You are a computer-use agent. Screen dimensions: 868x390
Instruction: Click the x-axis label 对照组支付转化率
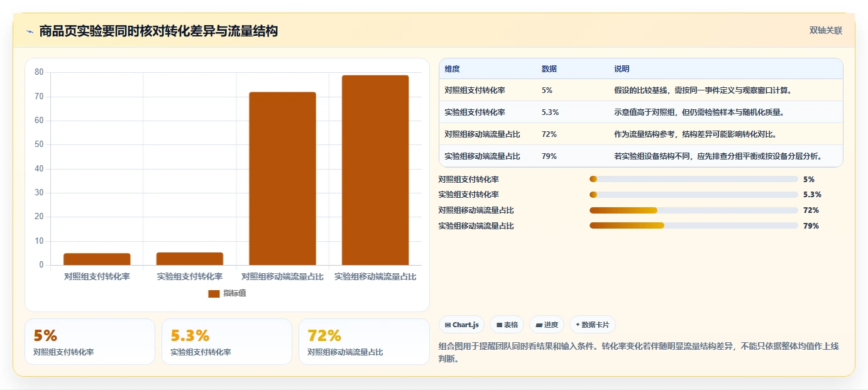coord(97,276)
